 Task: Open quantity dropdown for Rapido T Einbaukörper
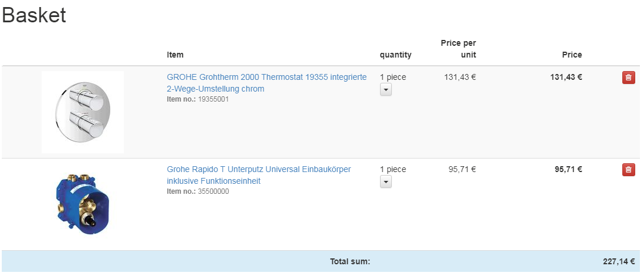[x=386, y=181]
